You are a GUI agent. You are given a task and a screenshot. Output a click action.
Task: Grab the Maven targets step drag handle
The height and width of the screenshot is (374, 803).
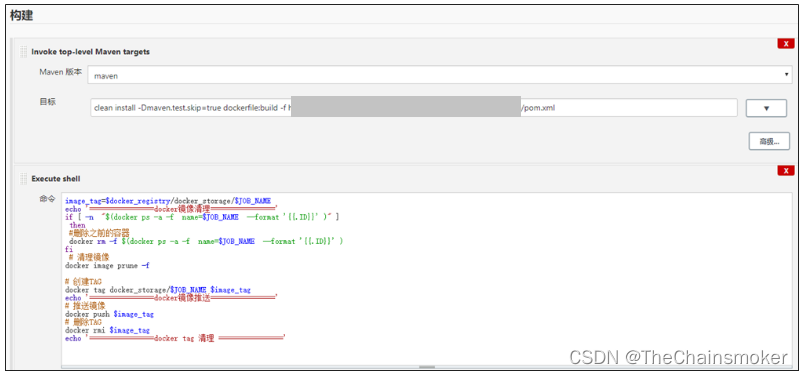[x=23, y=51]
